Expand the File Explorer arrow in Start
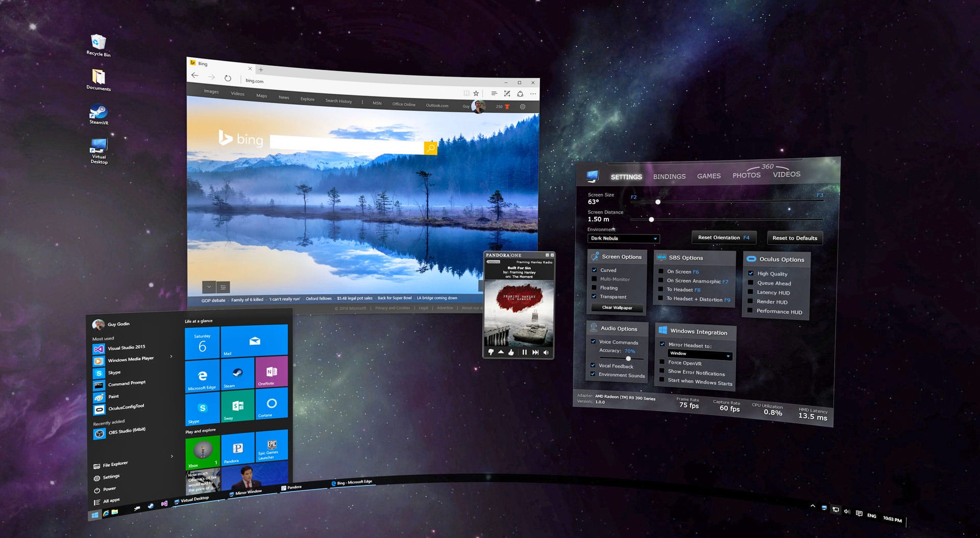 [x=171, y=456]
